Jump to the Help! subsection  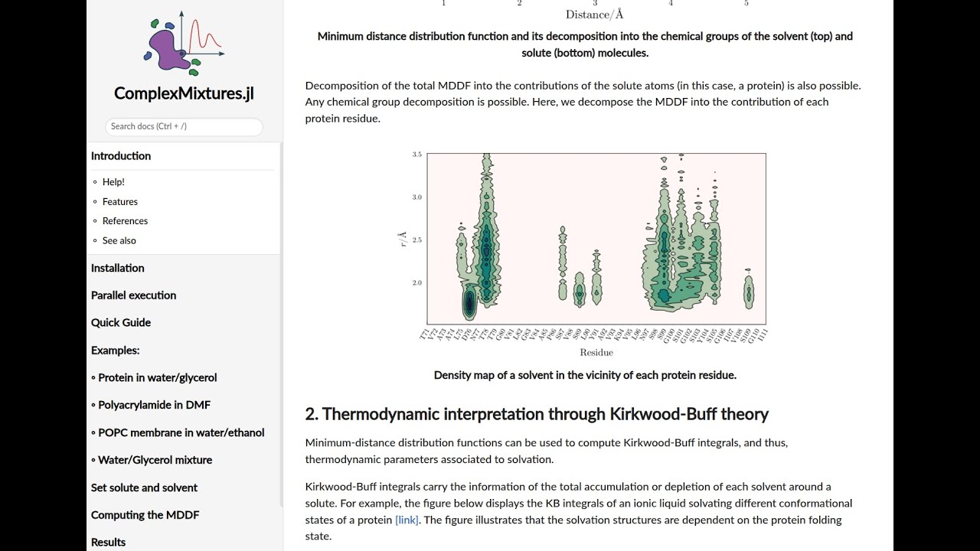[x=113, y=182]
